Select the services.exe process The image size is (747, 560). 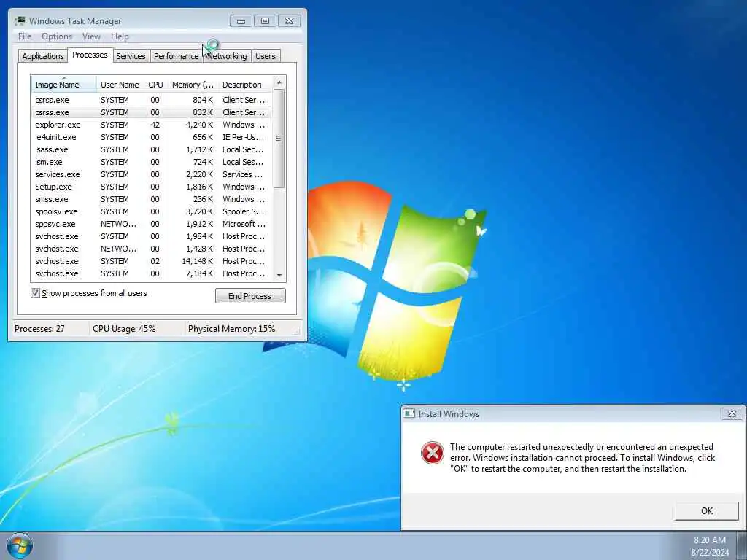[x=152, y=174]
